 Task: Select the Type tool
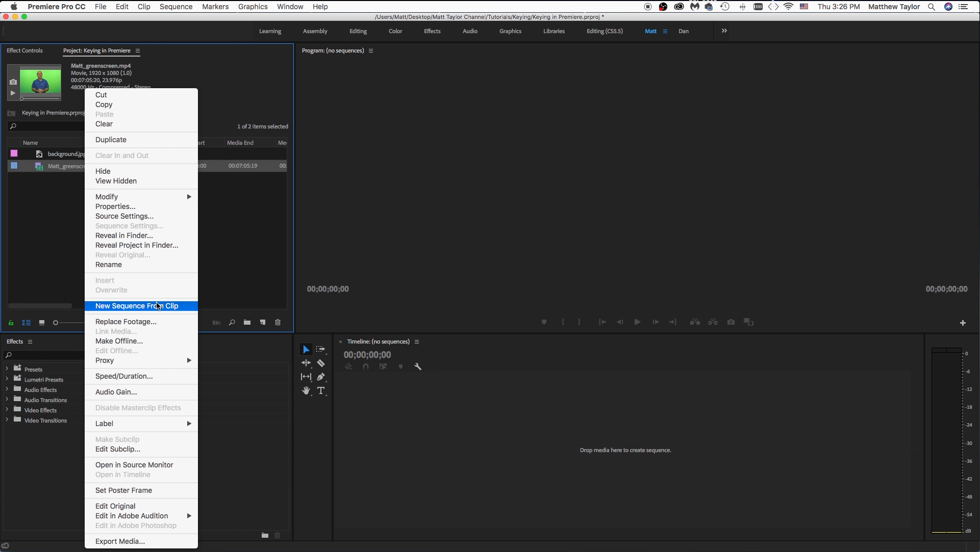tap(321, 390)
